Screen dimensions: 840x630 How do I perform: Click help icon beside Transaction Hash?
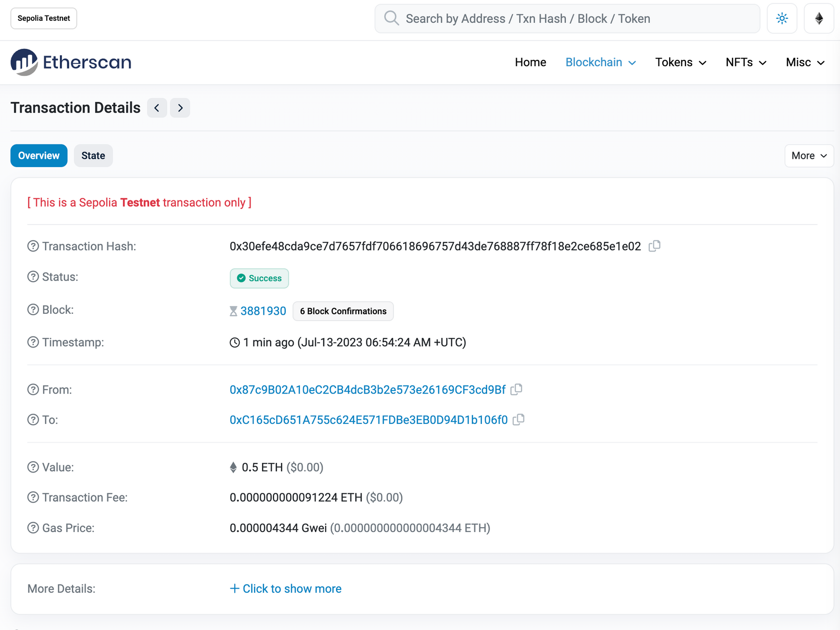[x=33, y=246]
